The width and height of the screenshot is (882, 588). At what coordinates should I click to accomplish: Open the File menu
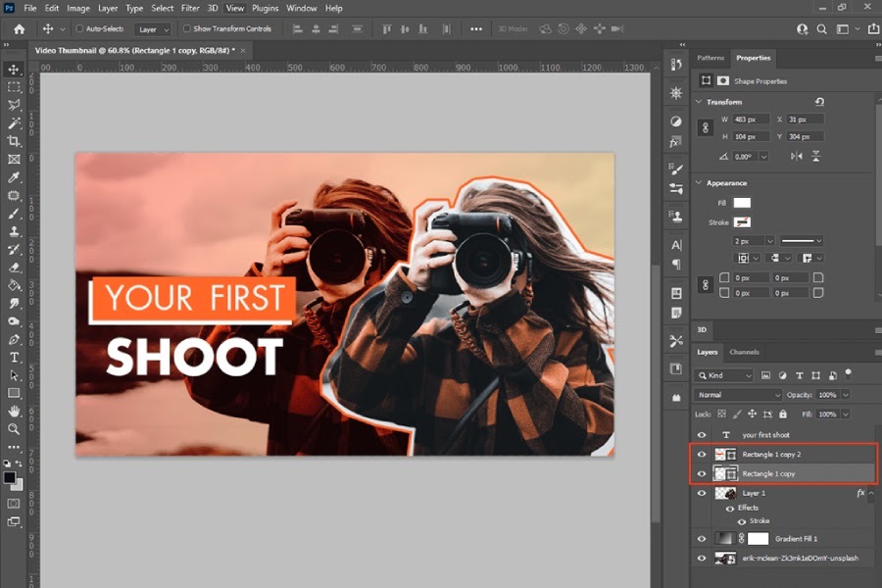click(29, 8)
